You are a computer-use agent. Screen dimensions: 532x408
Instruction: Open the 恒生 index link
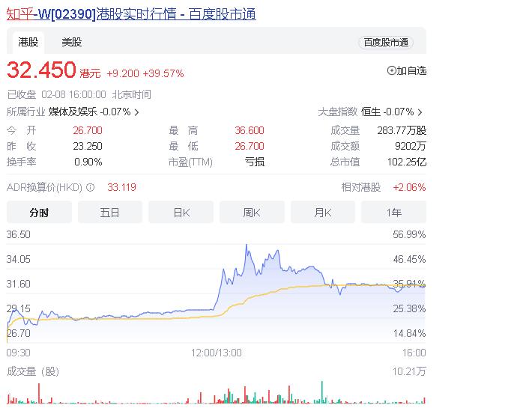[371, 112]
